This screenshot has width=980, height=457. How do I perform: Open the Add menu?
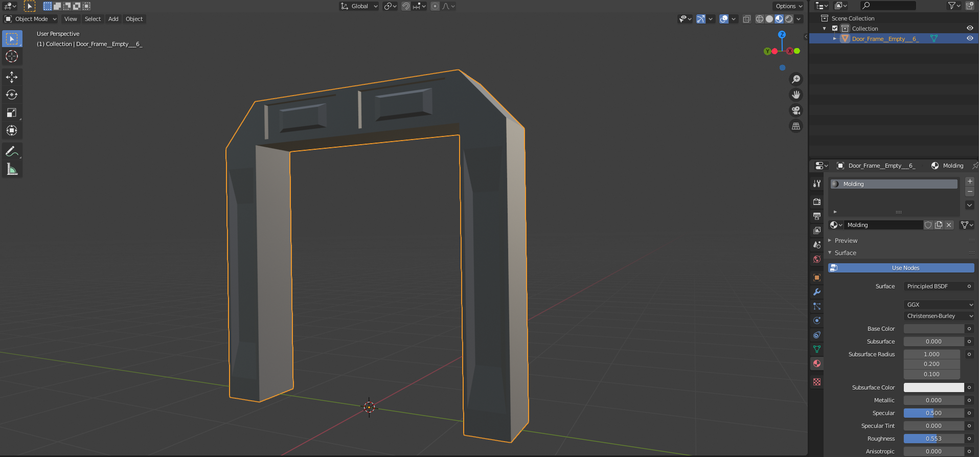pos(113,19)
